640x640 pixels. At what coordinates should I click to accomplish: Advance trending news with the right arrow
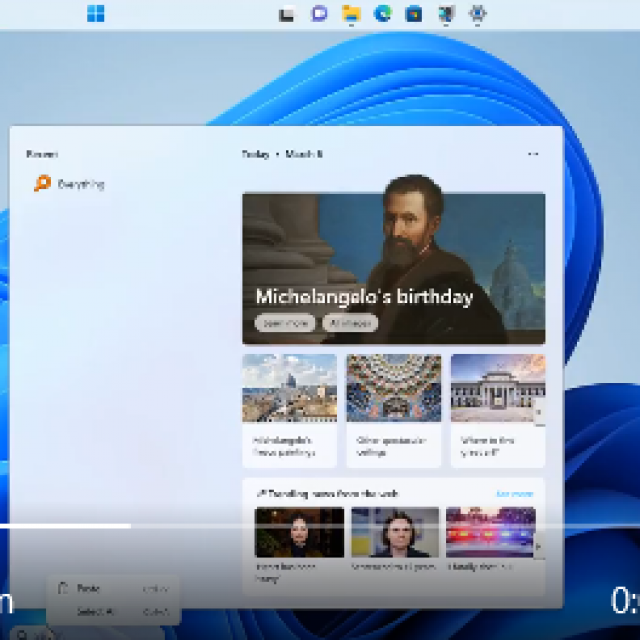tap(539, 547)
